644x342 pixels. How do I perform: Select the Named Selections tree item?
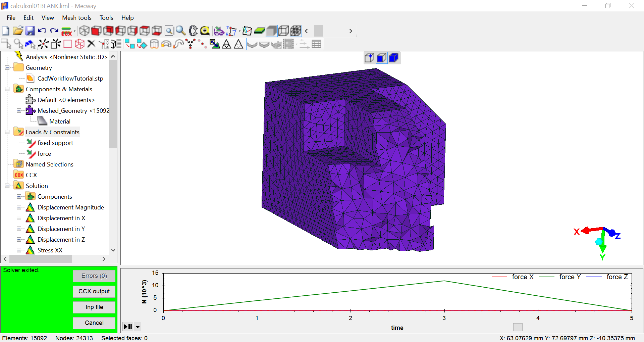pos(50,164)
